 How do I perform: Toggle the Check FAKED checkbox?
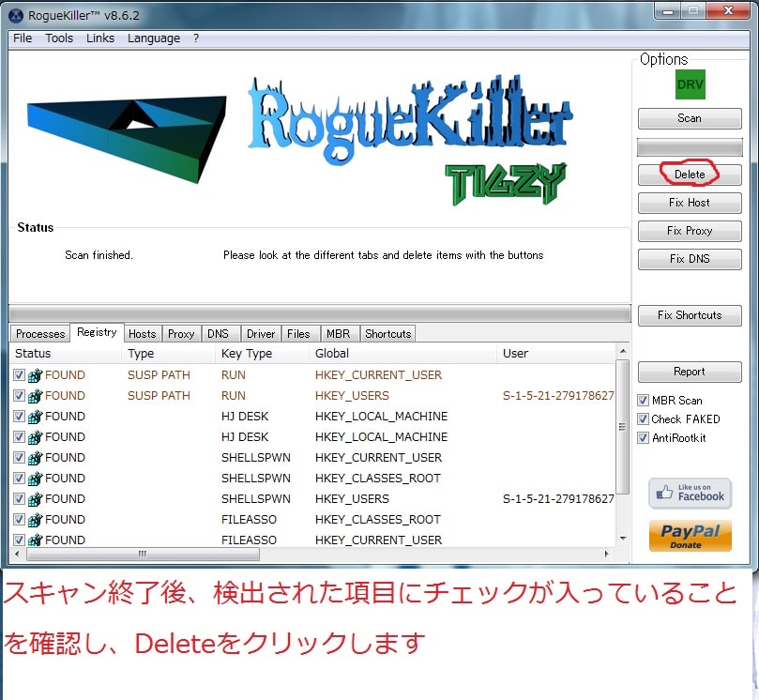(x=643, y=419)
